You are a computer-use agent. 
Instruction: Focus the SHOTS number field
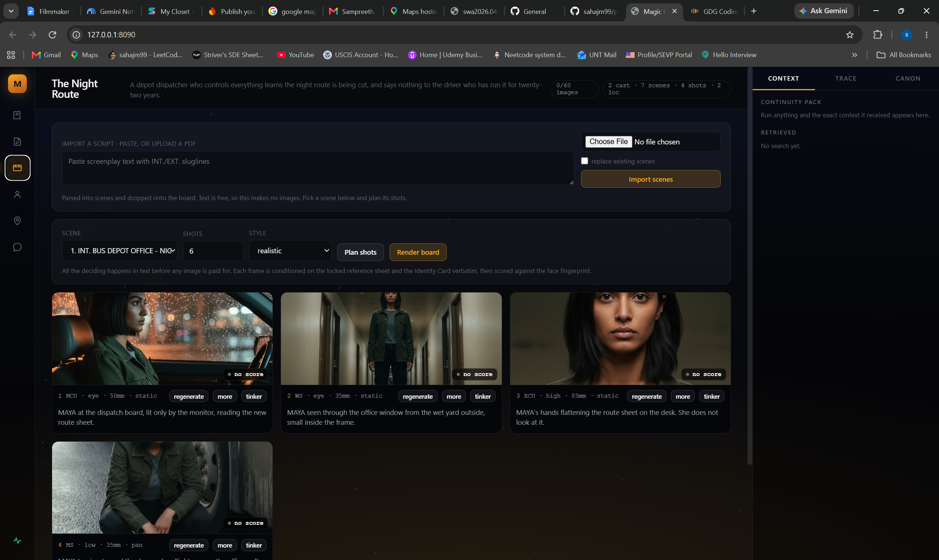click(x=213, y=251)
